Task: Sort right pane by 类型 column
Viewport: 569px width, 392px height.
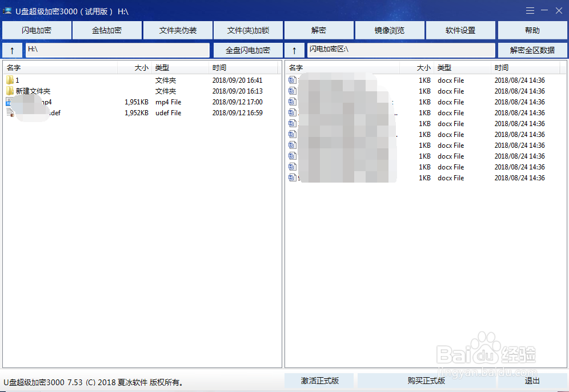Action: coord(463,68)
